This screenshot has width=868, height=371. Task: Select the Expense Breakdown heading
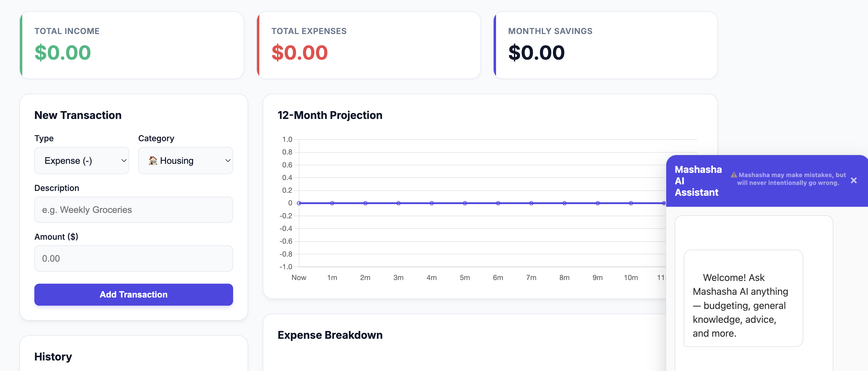330,335
